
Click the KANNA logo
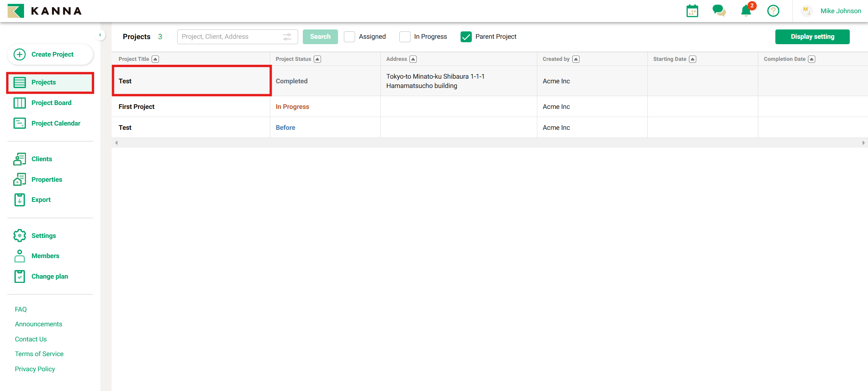click(45, 11)
